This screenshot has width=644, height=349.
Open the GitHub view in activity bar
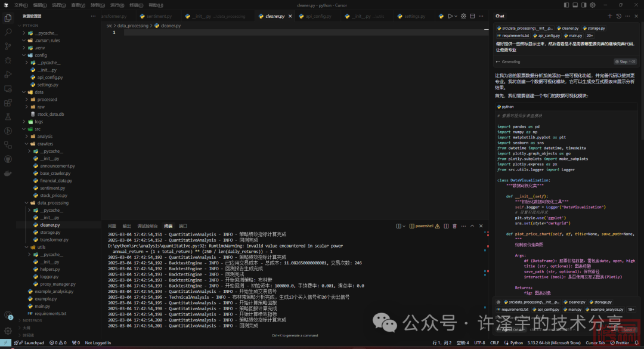tap(8, 159)
